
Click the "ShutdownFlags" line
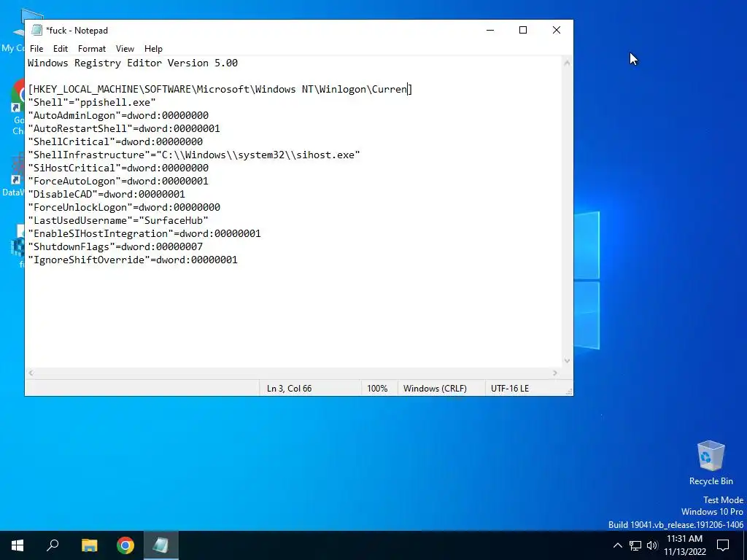115,246
